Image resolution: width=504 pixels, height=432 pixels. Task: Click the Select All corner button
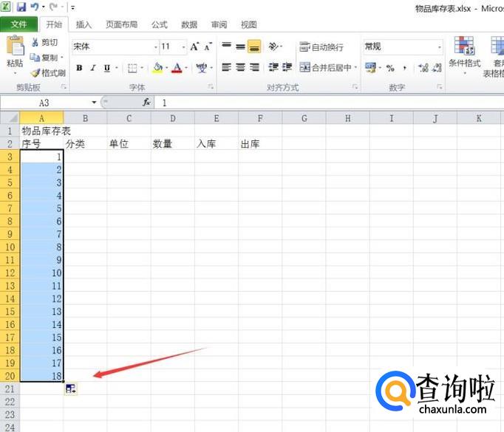pyautogui.click(x=10, y=118)
